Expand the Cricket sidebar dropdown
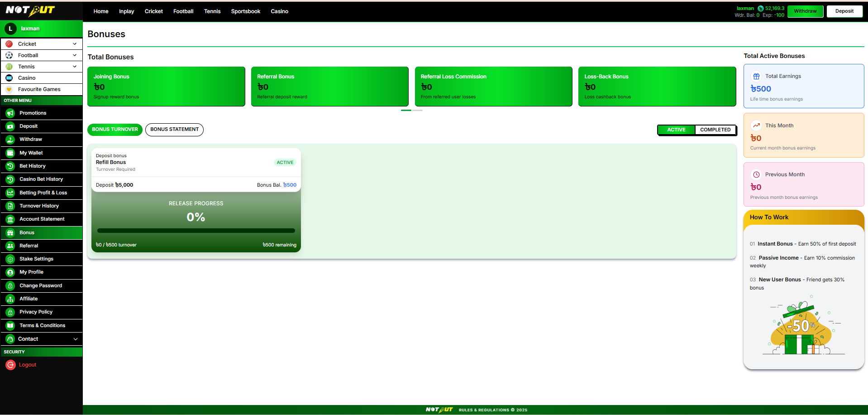Viewport: 868px width, 415px height. coord(75,44)
